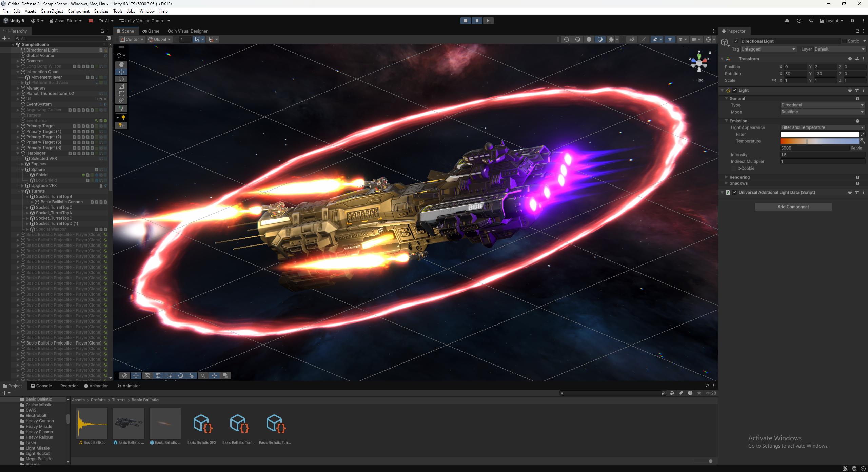Select the Basic Ballistic SFX asset
This screenshot has height=472, width=868.
[202, 424]
